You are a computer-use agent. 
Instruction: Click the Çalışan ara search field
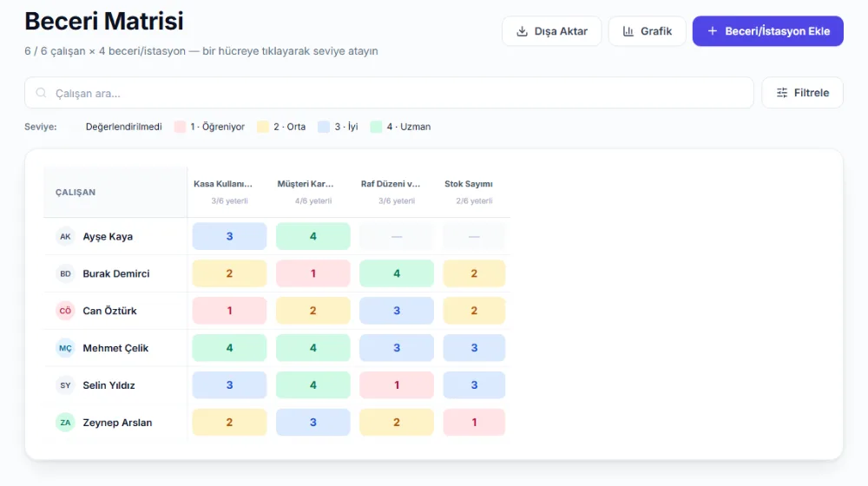pos(389,93)
